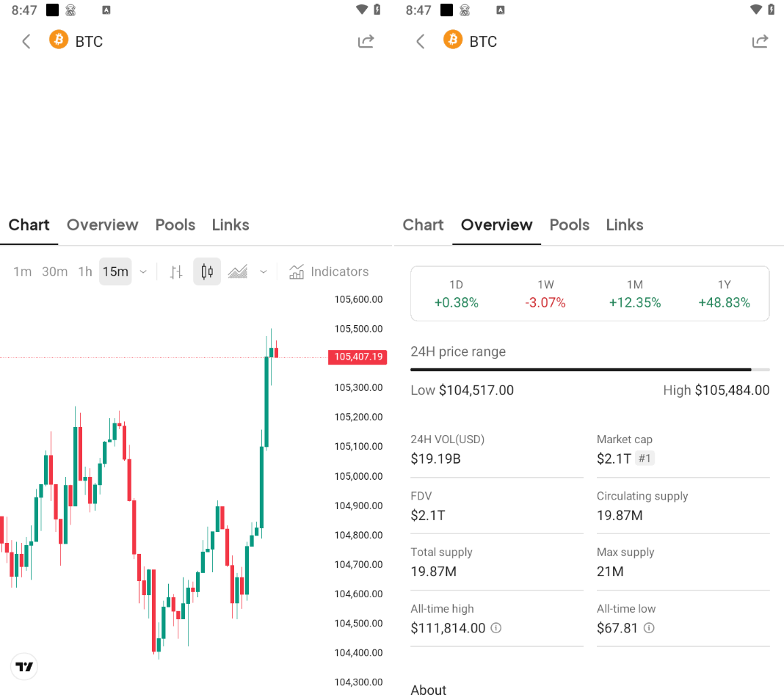Tap Wi-Fi status icon on left screen
The height and width of the screenshot is (697, 784).
click(x=361, y=10)
